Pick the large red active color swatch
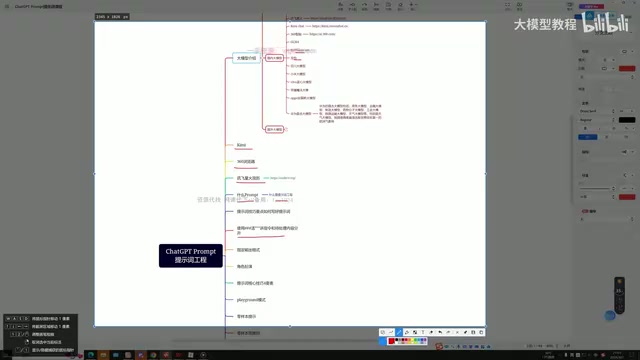 [x=391, y=341]
